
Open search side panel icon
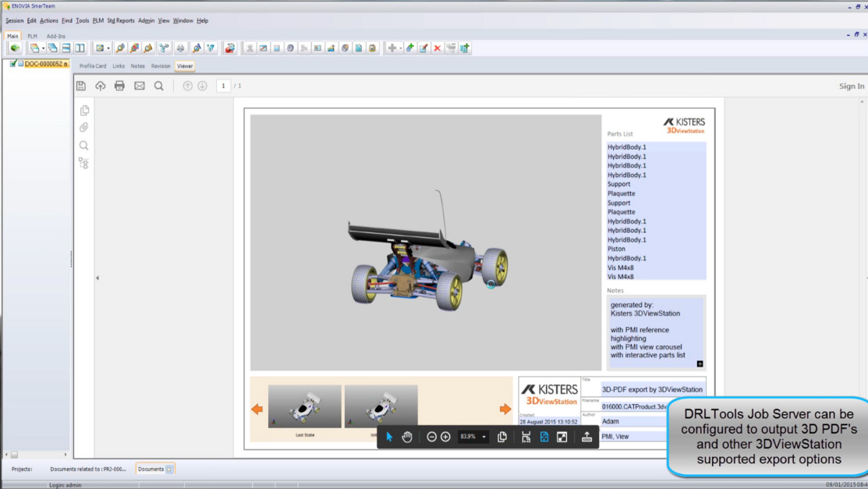pos(84,146)
